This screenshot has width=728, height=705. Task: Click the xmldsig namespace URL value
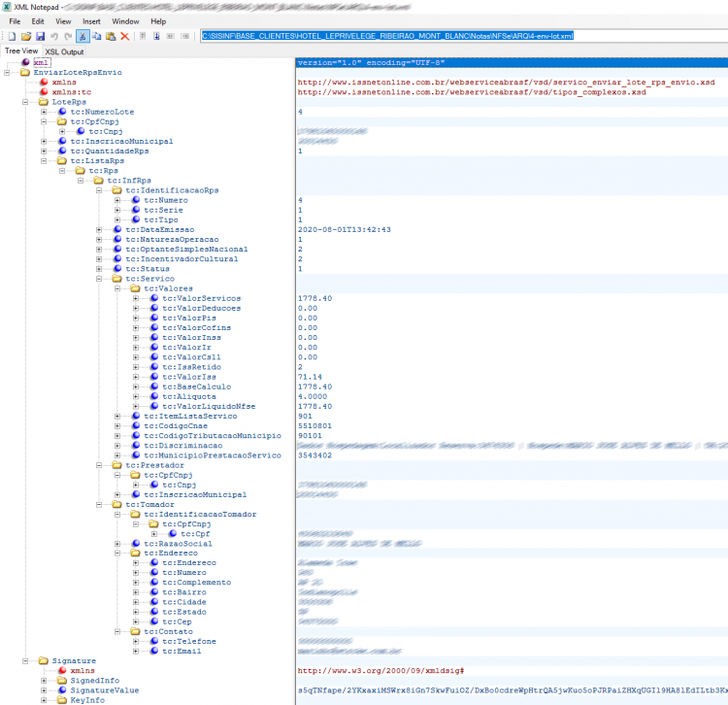point(381,671)
